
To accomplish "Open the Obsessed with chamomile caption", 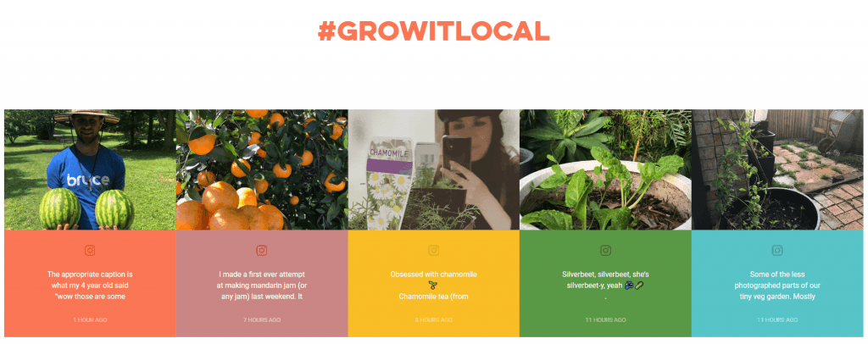I will 433,286.
